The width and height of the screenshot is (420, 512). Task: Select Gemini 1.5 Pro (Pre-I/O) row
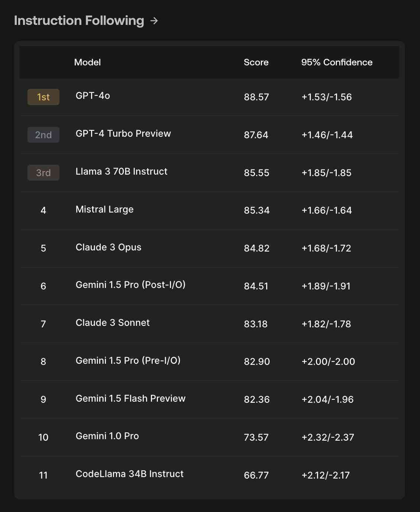point(209,362)
